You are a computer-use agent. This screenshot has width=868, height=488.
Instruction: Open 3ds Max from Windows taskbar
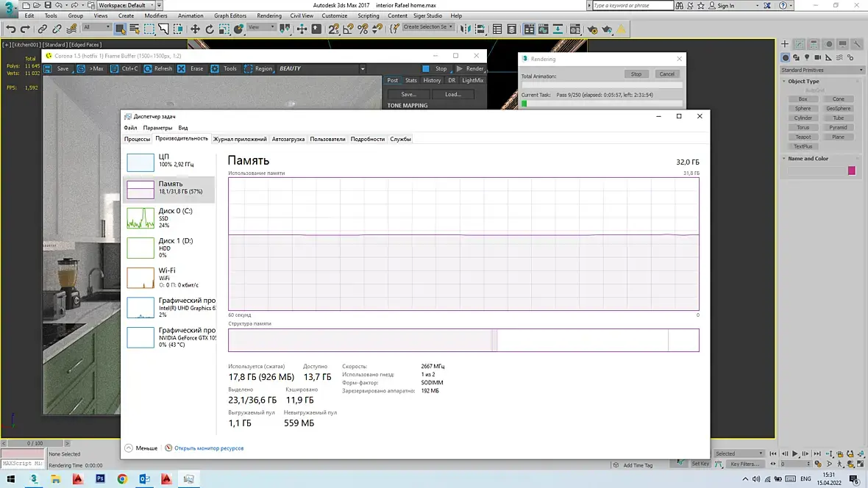coord(34,478)
